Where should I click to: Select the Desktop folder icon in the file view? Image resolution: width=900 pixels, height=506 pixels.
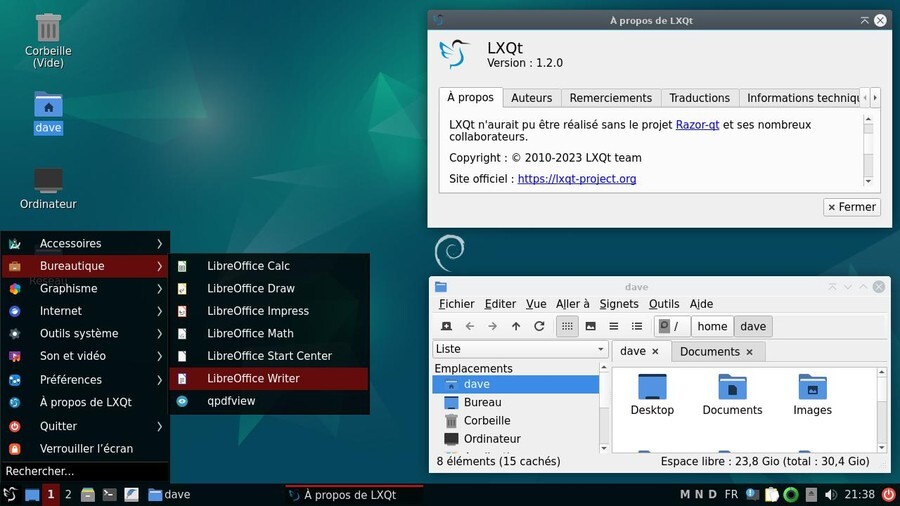pos(652,395)
